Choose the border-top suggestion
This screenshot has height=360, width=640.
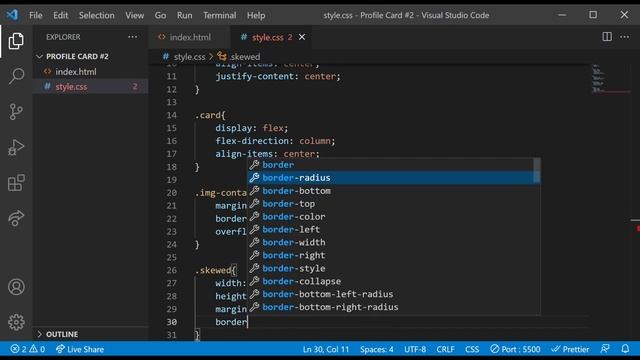point(393,204)
